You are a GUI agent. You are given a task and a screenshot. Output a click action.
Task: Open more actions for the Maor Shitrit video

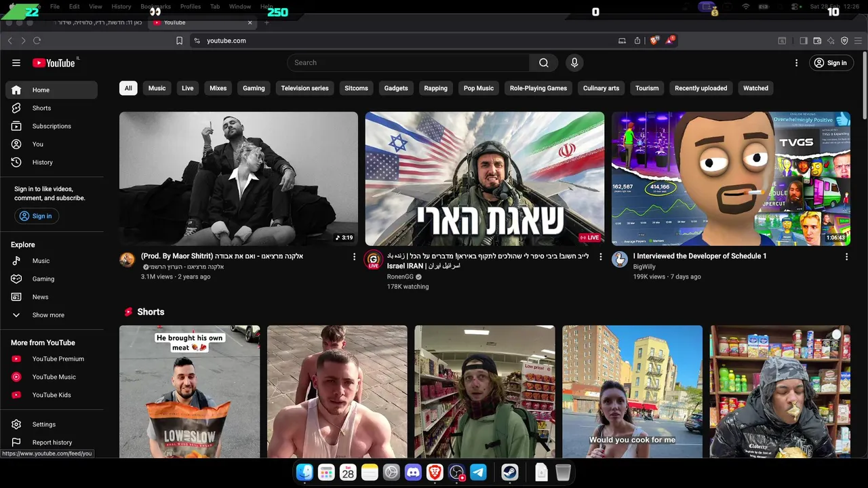354,257
